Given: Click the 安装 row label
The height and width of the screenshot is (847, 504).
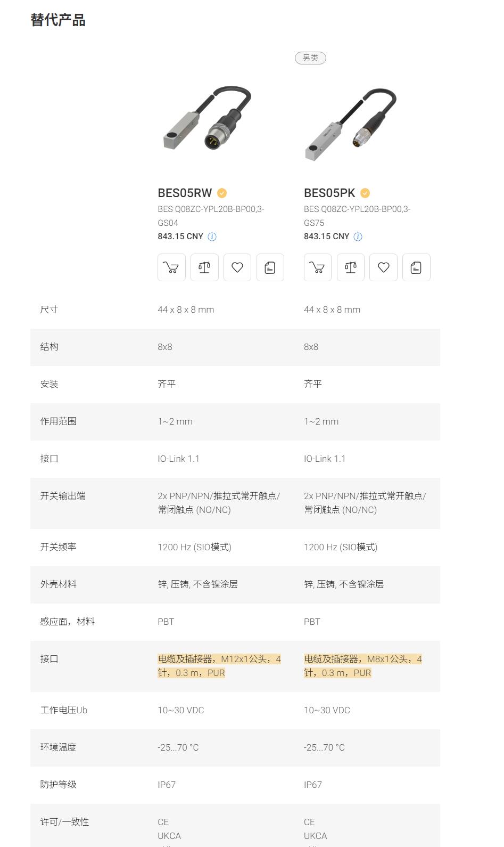Looking at the screenshot, I should click(49, 384).
